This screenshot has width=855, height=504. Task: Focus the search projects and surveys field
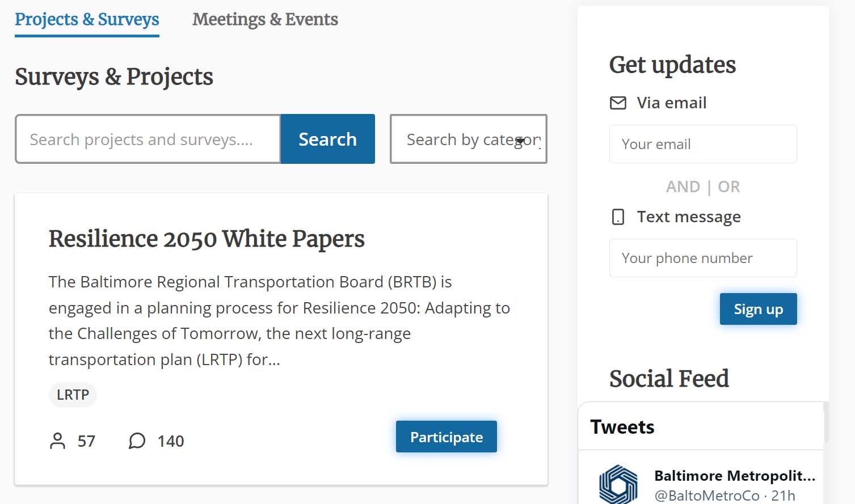click(x=148, y=139)
